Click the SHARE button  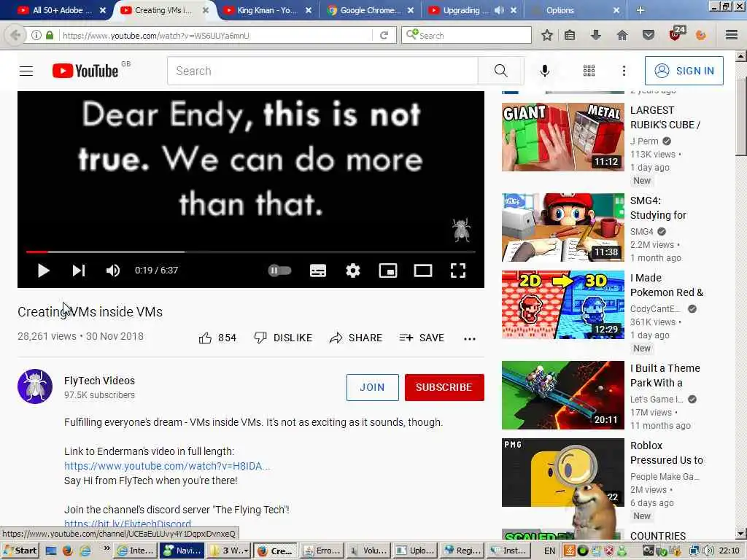356,338
